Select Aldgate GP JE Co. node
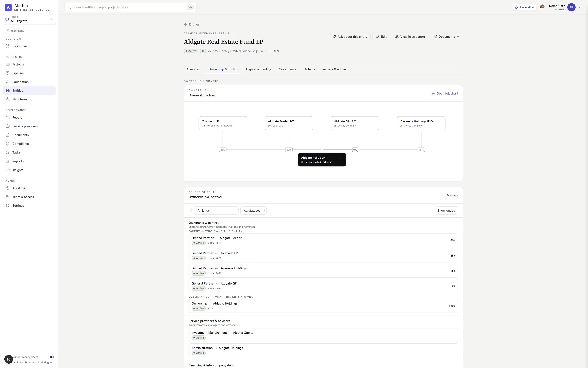The width and height of the screenshot is (588, 368). point(355,123)
